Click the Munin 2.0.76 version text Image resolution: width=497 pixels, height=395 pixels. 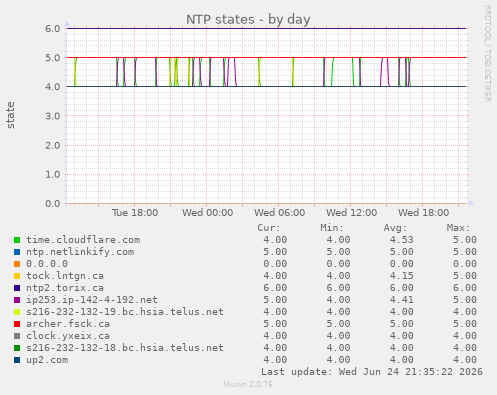[x=248, y=384]
